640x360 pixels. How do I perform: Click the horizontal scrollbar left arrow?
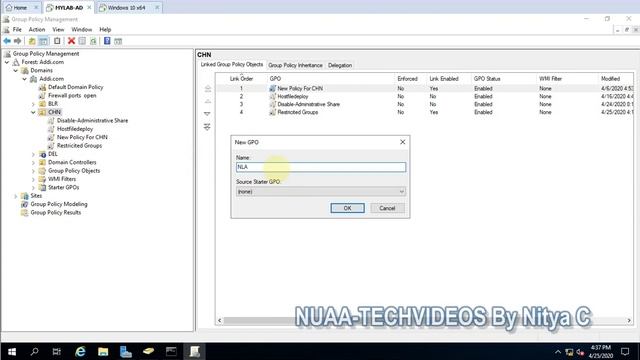tap(220, 321)
